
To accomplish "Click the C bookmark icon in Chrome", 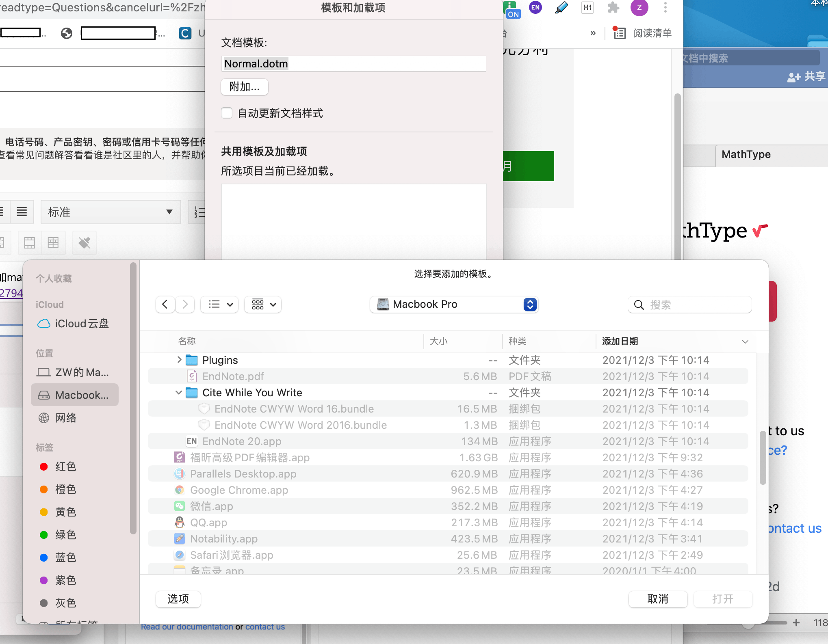I will (185, 33).
